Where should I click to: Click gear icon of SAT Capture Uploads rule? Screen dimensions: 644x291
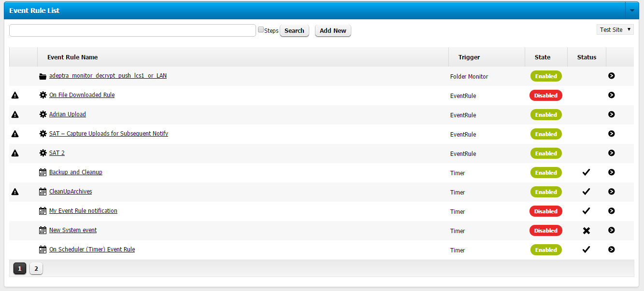[x=43, y=134]
